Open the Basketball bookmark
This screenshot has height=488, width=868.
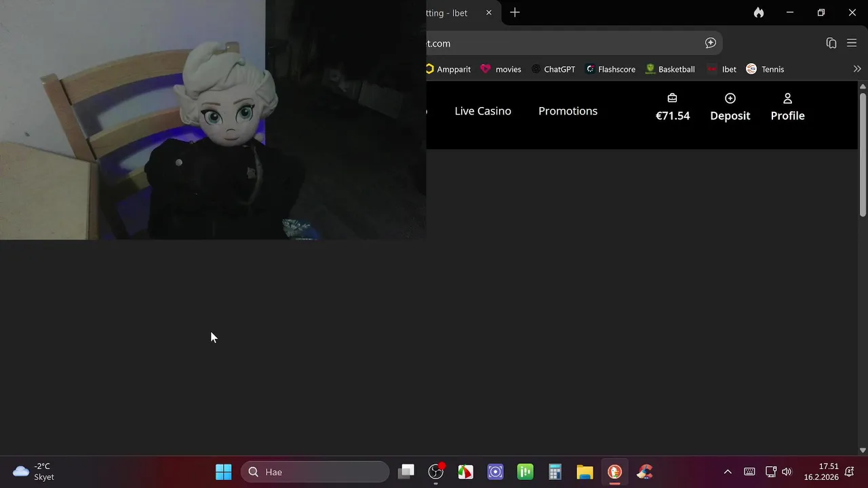click(670, 69)
